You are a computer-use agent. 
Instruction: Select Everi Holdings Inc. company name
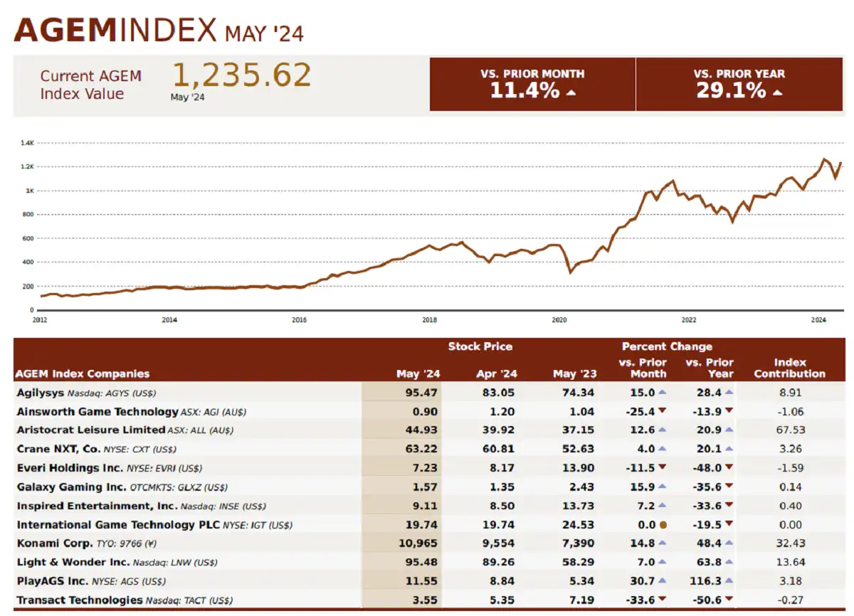tap(70, 468)
